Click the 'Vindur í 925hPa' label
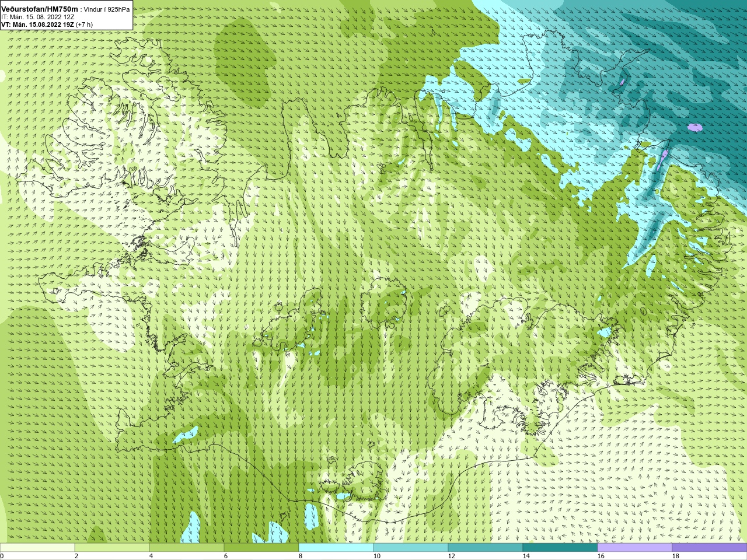The height and width of the screenshot is (560, 747). pos(107,9)
